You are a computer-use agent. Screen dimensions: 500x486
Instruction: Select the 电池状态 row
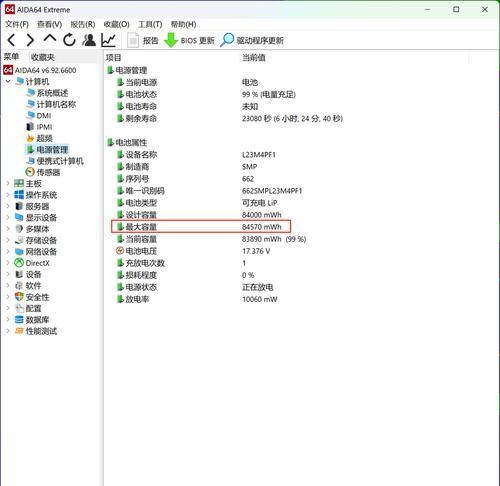pos(206,94)
